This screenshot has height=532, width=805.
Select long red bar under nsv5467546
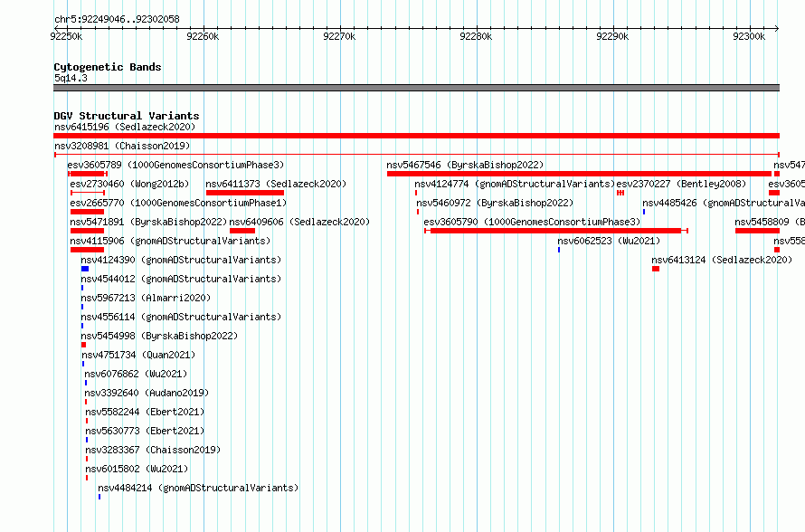[x=579, y=174]
